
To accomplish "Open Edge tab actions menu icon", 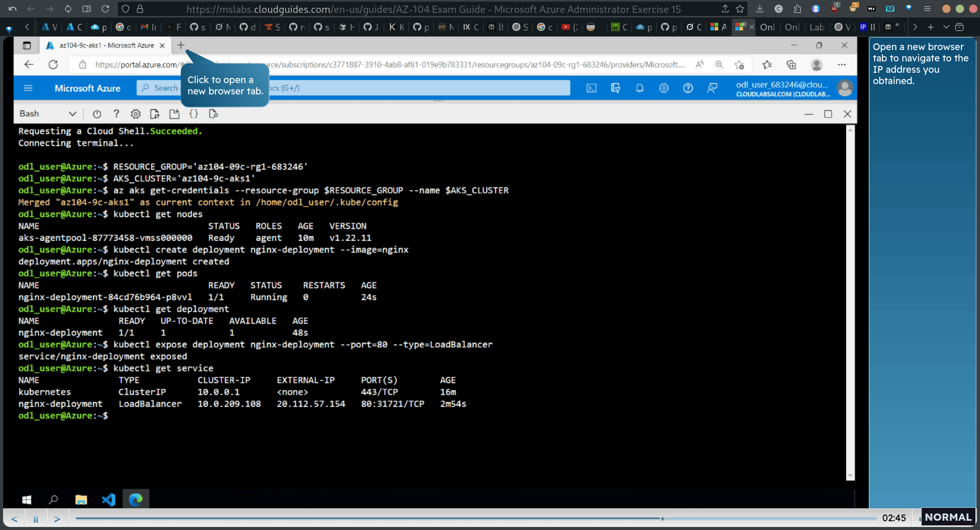I will point(27,45).
